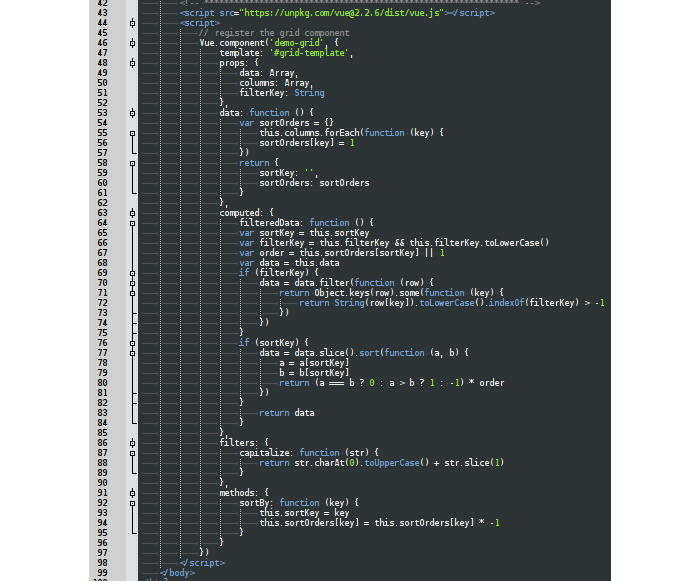700x581 pixels.
Task: Collapse the if (sortKey) block at line 76
Action: pos(132,343)
